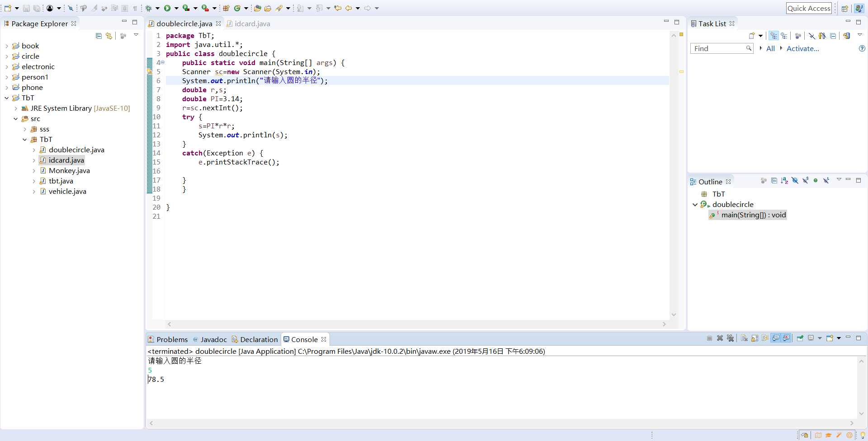
Task: Open Package Explorer view menu triangle
Action: point(136,35)
